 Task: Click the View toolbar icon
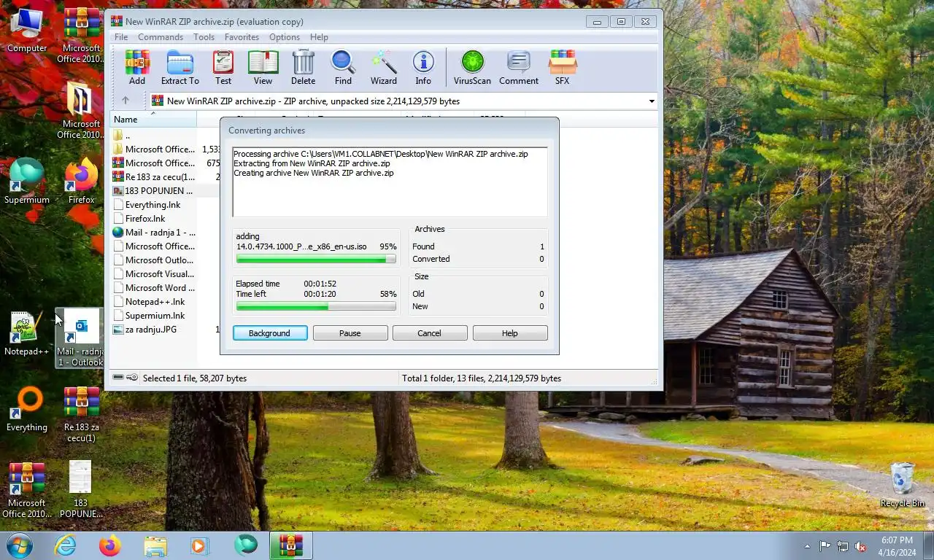click(x=263, y=68)
